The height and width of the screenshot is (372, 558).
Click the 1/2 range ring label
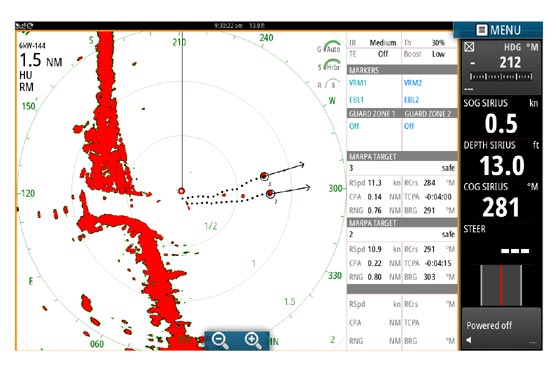pyautogui.click(x=210, y=226)
